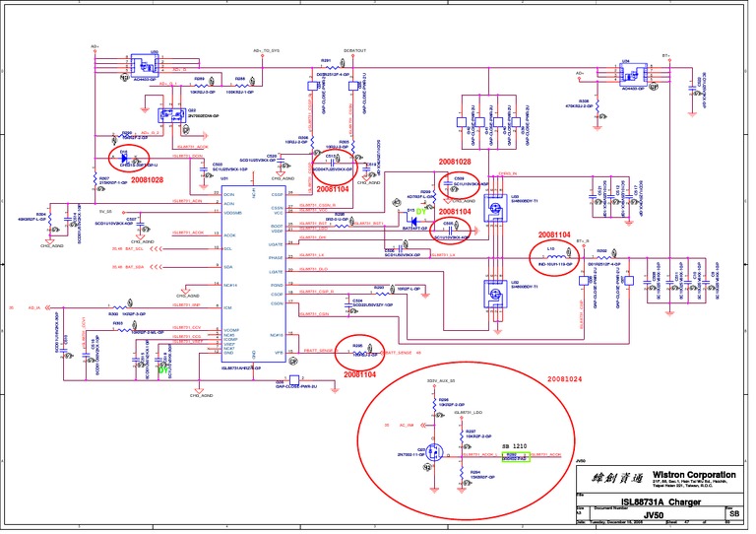Select the IND-10UH-118-GP inductor part number
756x534 pixels.
555,264
